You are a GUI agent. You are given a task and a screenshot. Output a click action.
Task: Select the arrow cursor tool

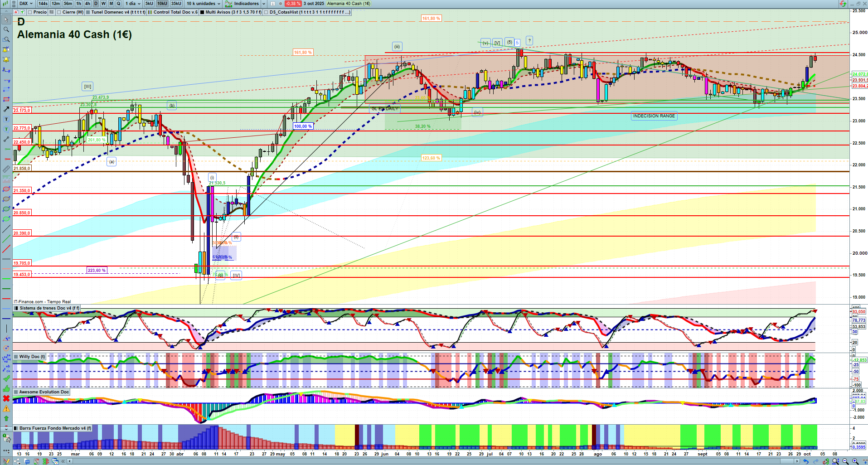[x=6, y=19]
